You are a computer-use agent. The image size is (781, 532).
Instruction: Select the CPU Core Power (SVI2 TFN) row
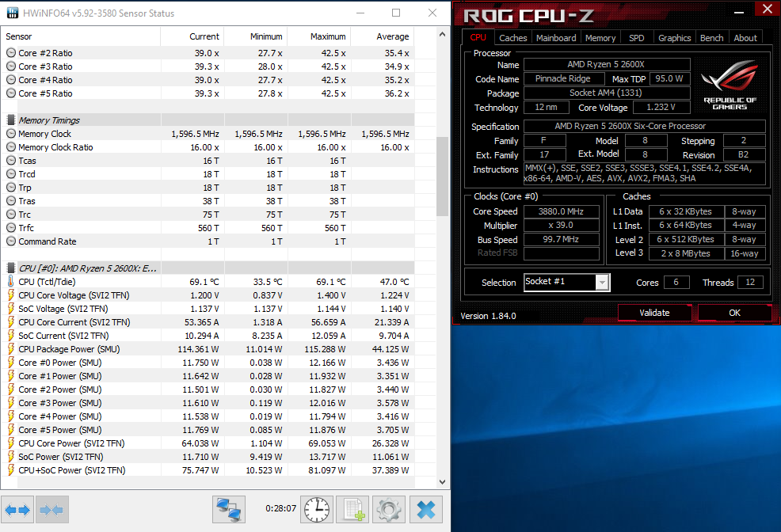(x=208, y=443)
